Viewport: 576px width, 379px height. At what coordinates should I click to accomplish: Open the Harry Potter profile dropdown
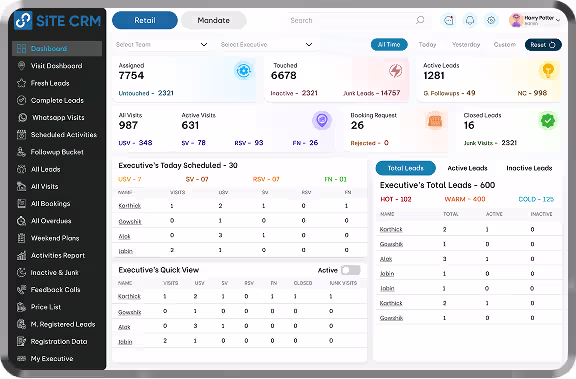534,20
